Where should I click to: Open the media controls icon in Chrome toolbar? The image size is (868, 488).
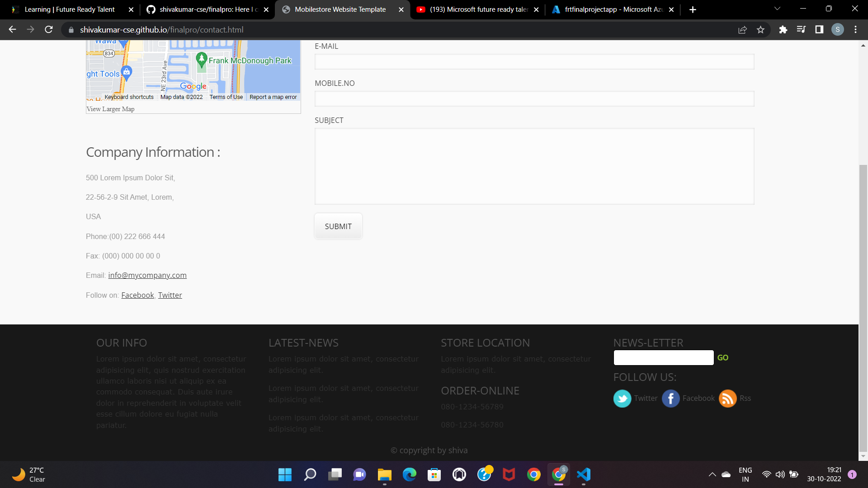coord(801,29)
